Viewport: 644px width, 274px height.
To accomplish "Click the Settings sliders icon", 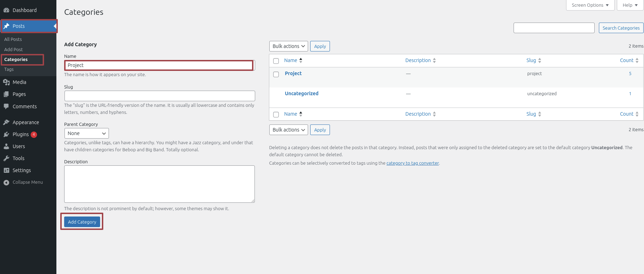I will pos(6,170).
